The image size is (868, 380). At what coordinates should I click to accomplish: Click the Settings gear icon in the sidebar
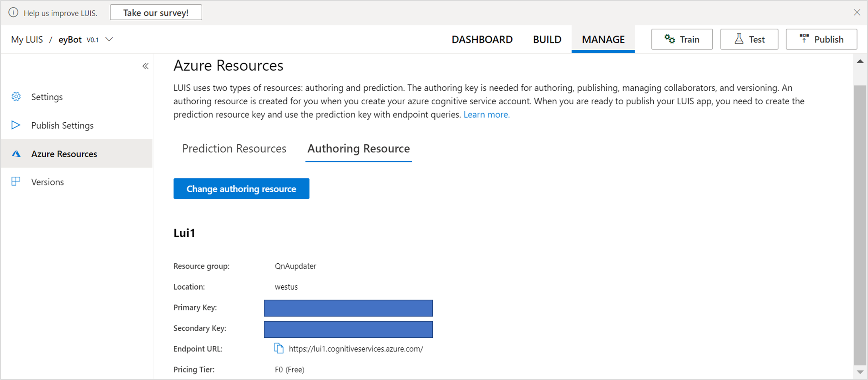click(x=16, y=97)
